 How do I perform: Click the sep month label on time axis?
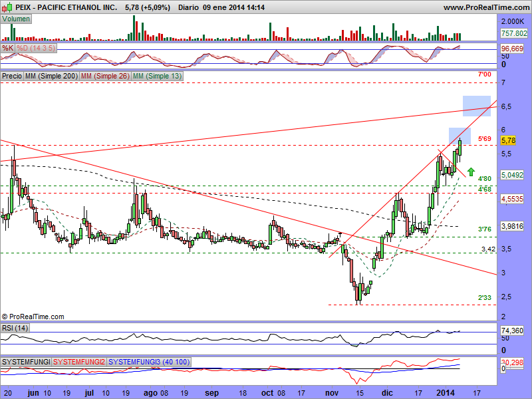pos(211,393)
